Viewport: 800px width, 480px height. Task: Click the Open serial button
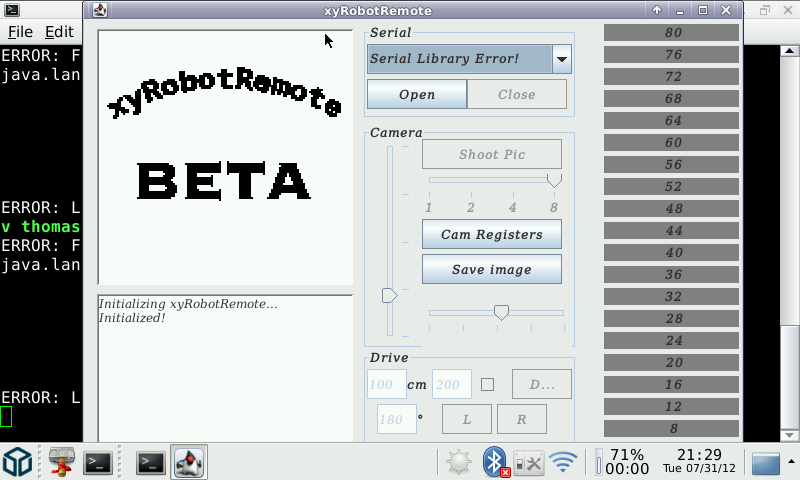(x=417, y=94)
